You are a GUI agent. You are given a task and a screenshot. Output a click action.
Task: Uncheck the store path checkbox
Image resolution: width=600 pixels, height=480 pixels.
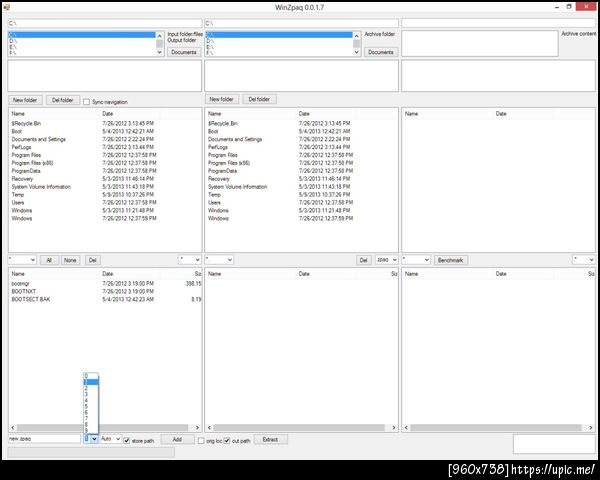coord(127,441)
